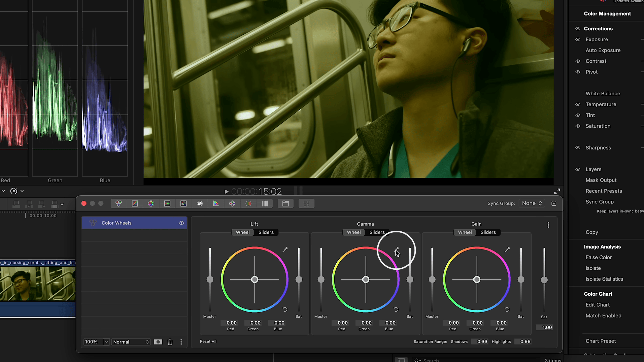Click the Lift Master slider handle
Screen dimensions: 644x362
point(210,279)
